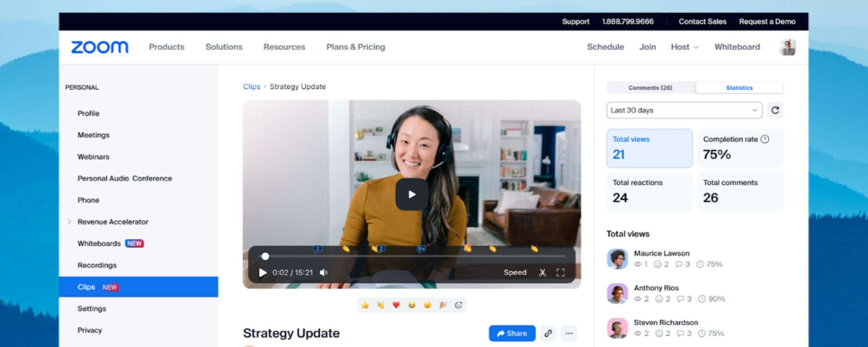Seek on the video progress bar track

coord(413,256)
